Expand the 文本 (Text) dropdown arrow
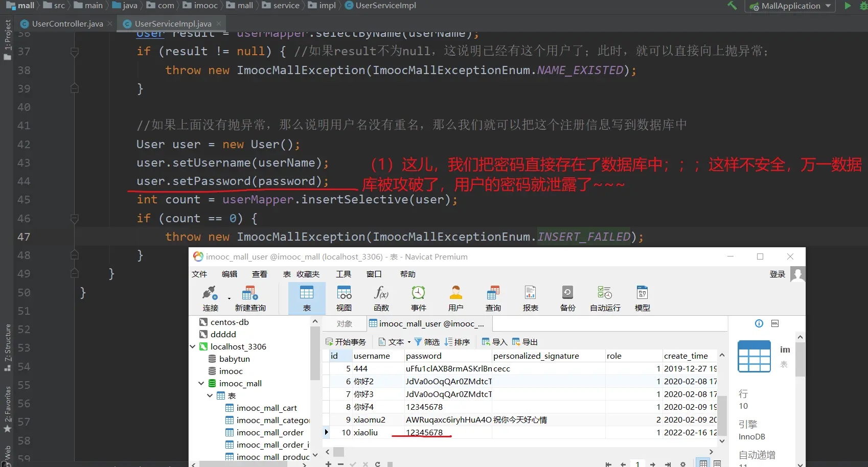Screen dimensions: 868x467 pos(409,342)
